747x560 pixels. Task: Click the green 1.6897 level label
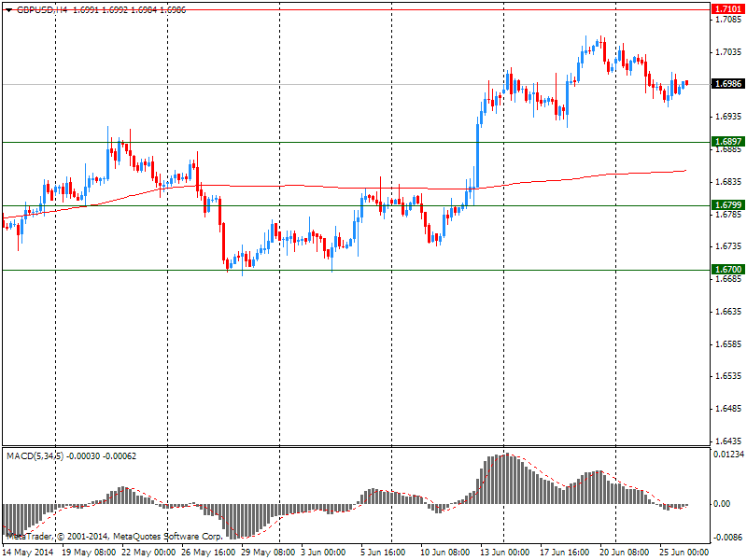728,142
